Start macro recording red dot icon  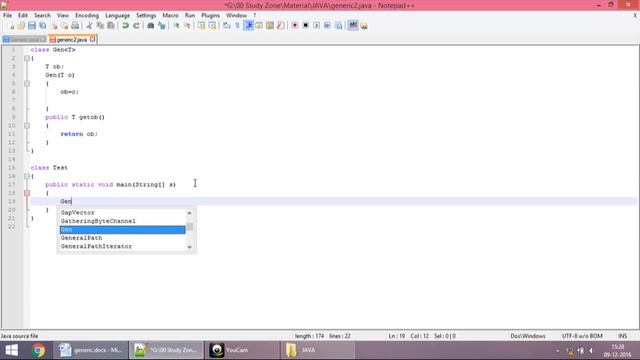295,26
